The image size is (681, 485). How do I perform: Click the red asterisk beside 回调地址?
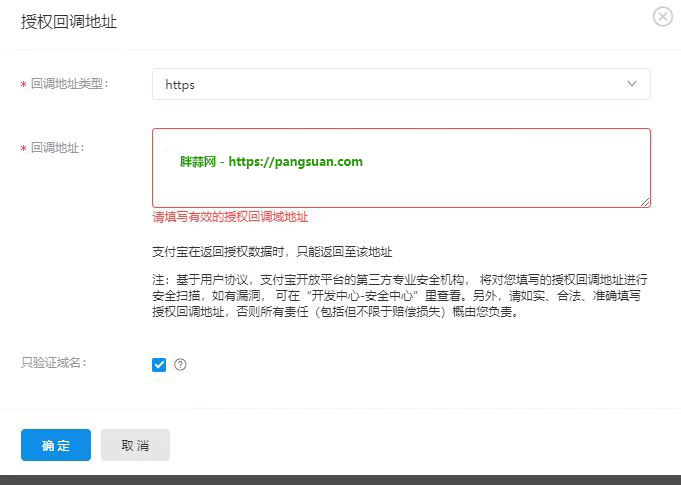point(23,150)
